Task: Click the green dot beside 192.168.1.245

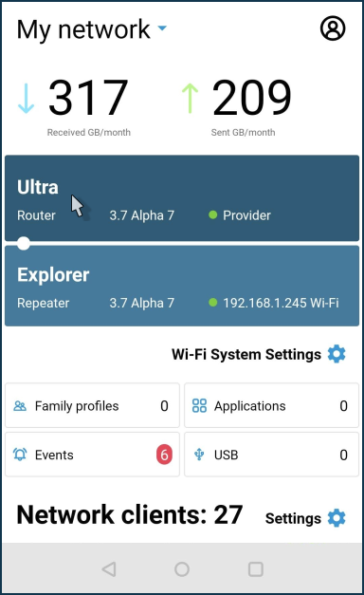Action: [x=213, y=303]
